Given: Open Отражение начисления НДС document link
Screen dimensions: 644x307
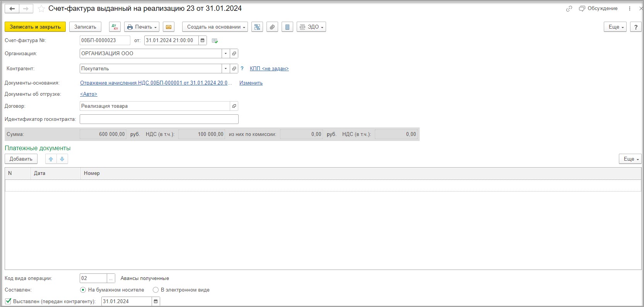Looking at the screenshot, I should point(156,83).
